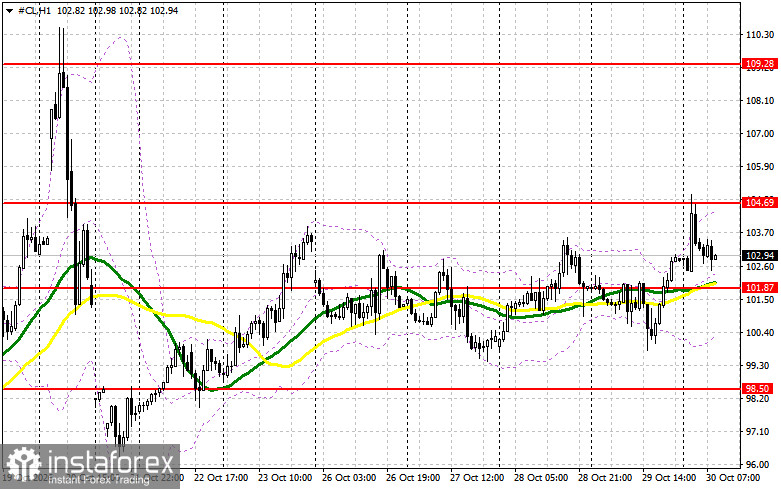The height and width of the screenshot is (489, 781).
Task: Select the red 109.28 price level label
Action: 760,63
